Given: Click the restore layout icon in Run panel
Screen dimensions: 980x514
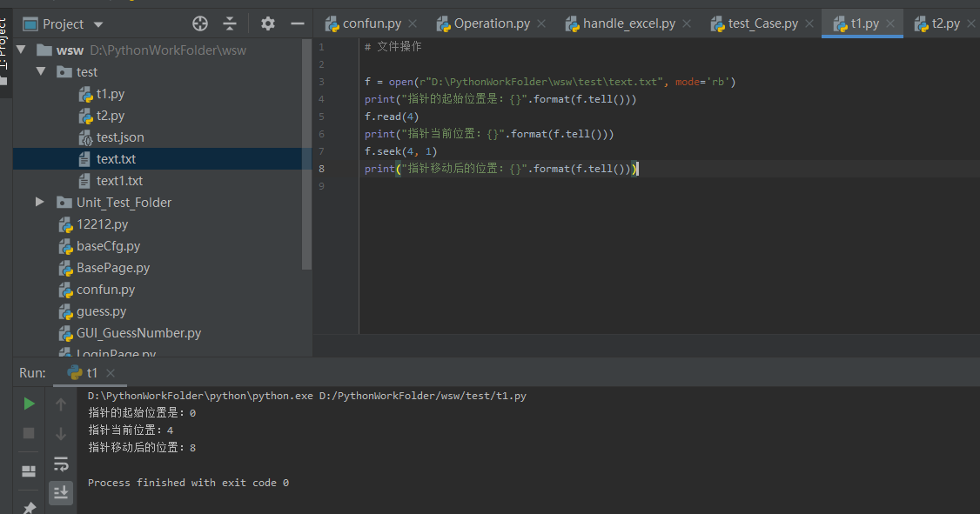Looking at the screenshot, I should point(29,471).
